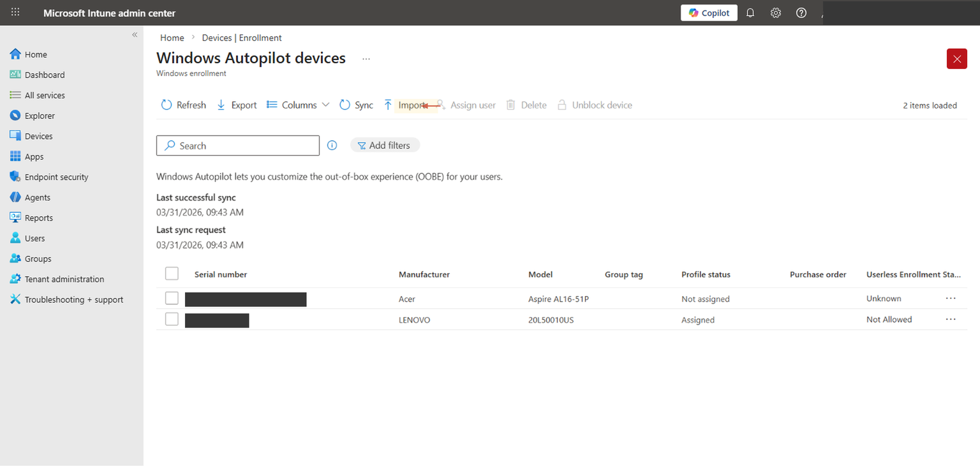Click the info icon beside the search box
The width and height of the screenshot is (980, 466).
(332, 145)
